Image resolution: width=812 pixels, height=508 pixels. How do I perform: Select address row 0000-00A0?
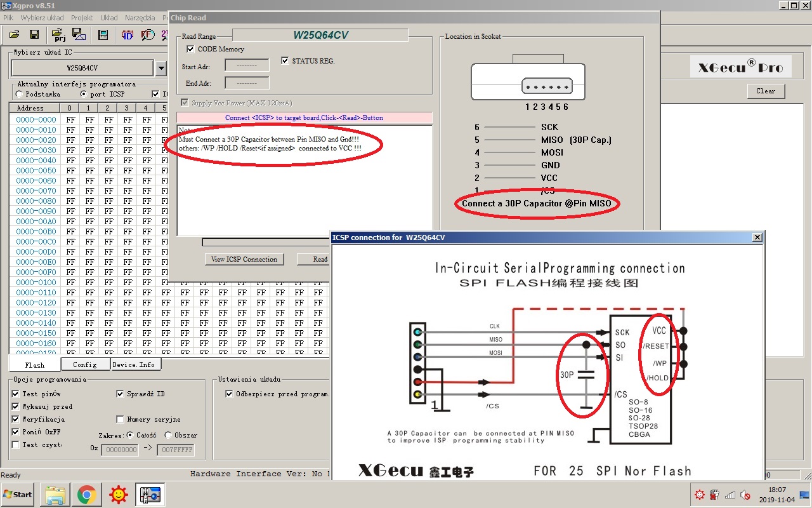tap(36, 221)
